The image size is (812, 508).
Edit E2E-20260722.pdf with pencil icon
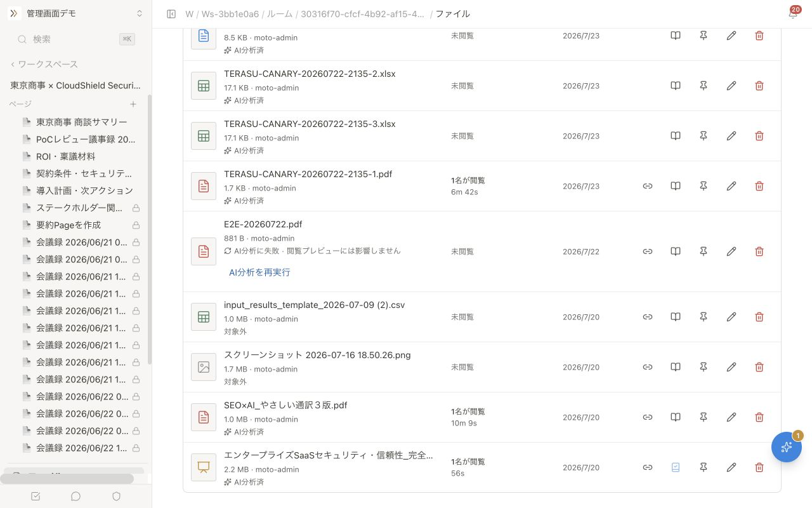click(731, 251)
